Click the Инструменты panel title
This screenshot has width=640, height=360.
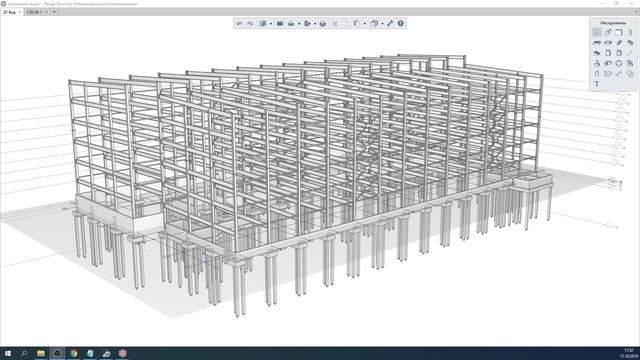[x=613, y=23]
